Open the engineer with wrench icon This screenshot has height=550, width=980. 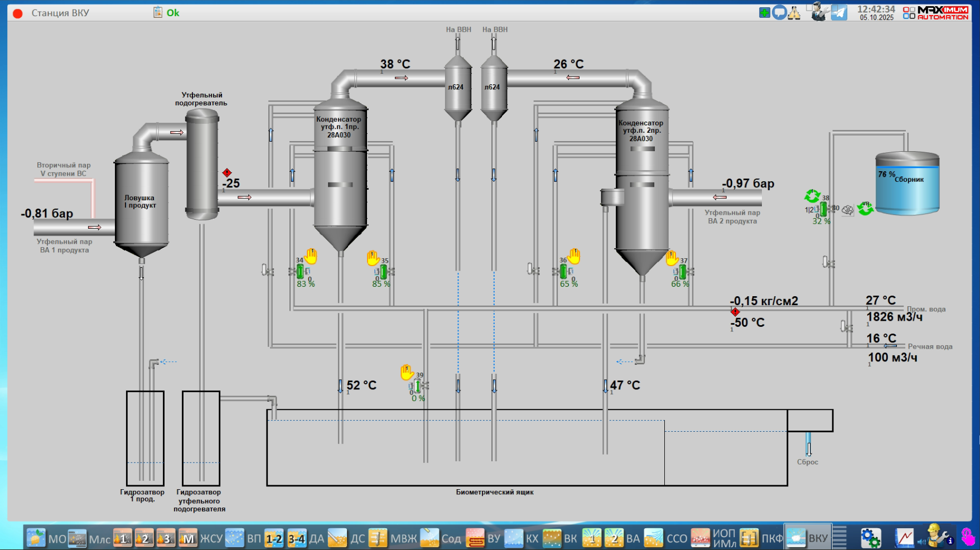point(937,537)
